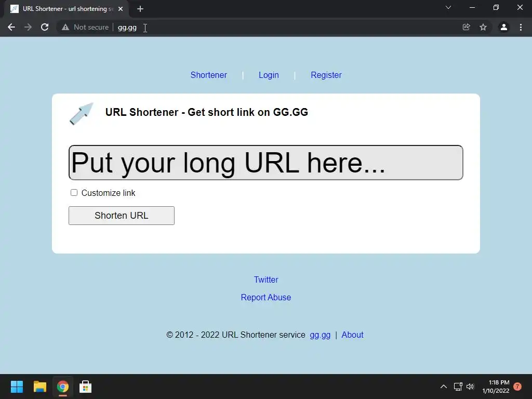Open the Report Abuse link
This screenshot has width=532, height=399.
coord(266,297)
